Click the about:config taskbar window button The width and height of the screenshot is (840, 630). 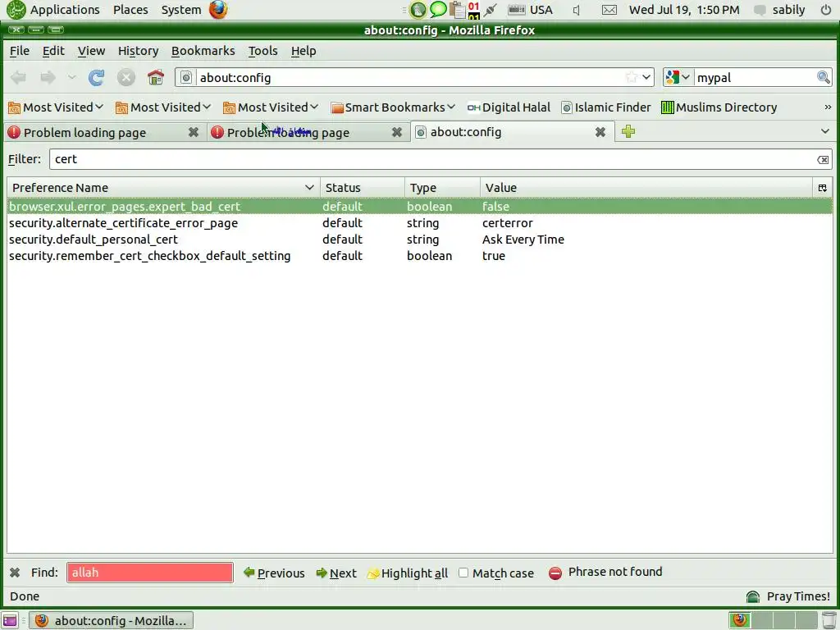click(111, 620)
